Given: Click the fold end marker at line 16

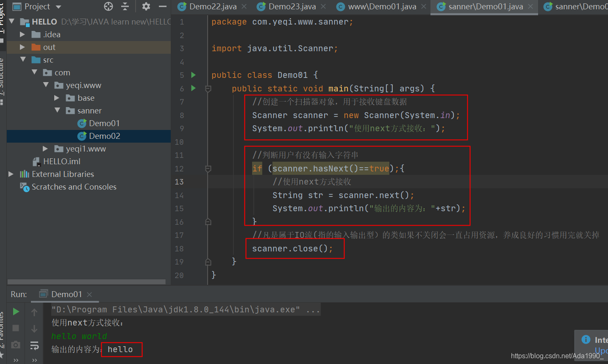Looking at the screenshot, I should point(208,221).
